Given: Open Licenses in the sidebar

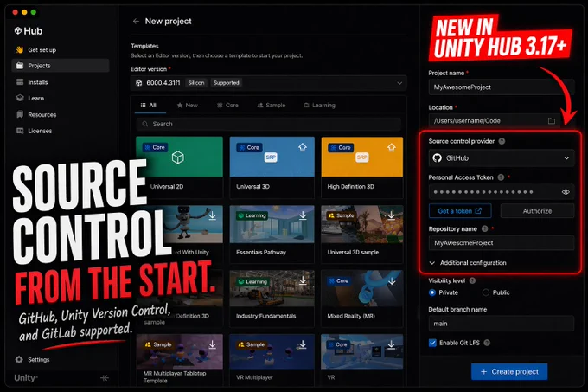Looking at the screenshot, I should pos(60,131).
